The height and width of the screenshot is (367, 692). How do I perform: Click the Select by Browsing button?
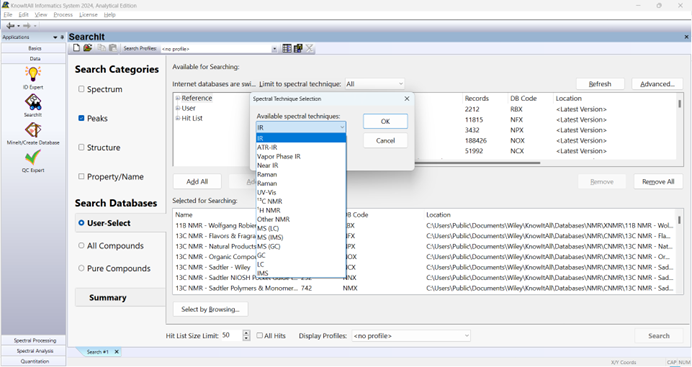coord(210,309)
